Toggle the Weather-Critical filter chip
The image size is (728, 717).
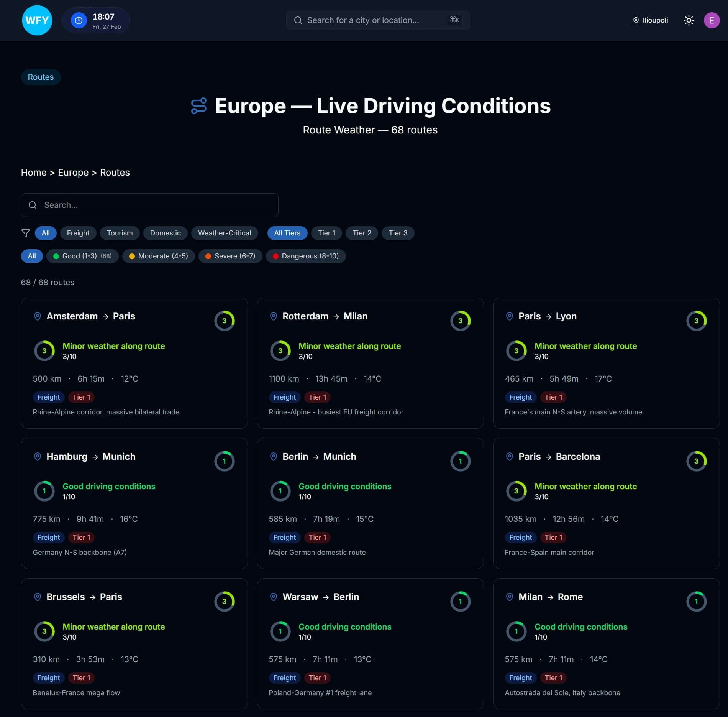click(224, 233)
